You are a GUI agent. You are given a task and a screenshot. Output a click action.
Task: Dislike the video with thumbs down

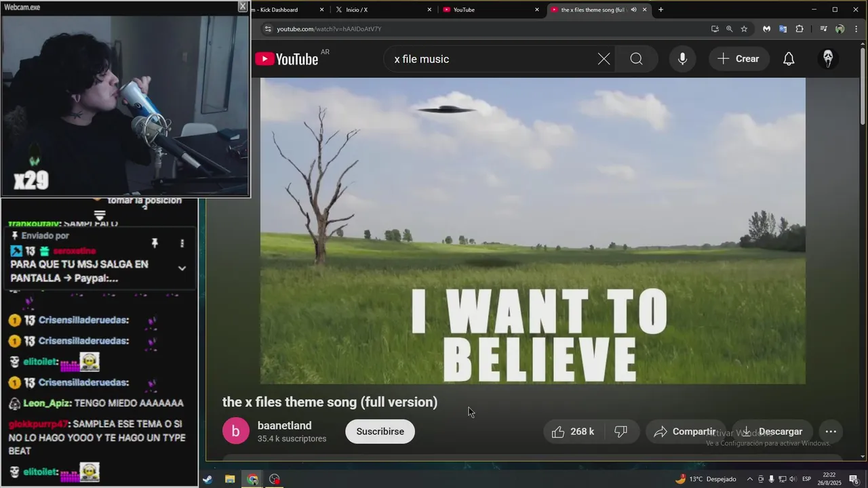[x=620, y=432]
